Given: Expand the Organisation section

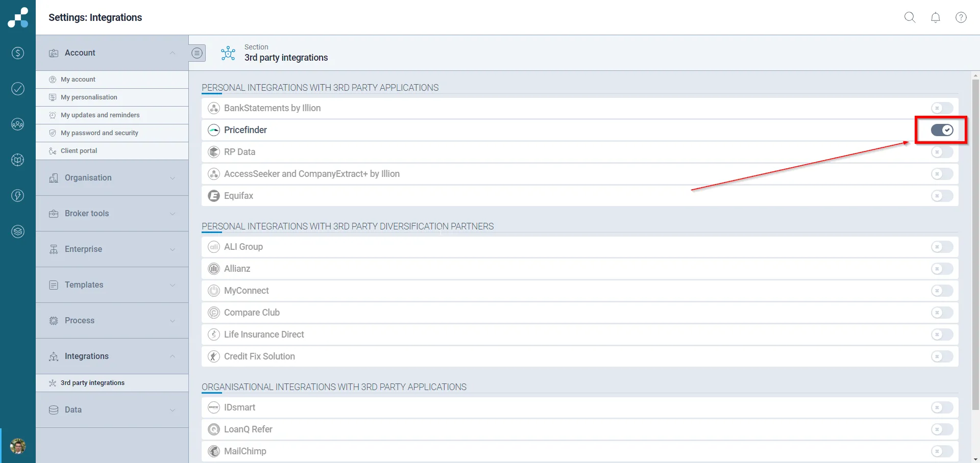Looking at the screenshot, I should (x=112, y=178).
